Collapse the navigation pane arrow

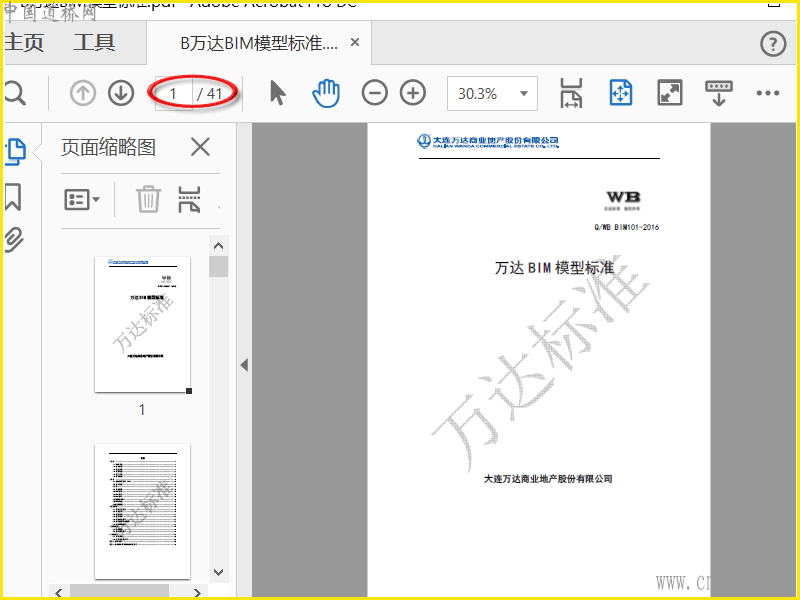point(244,365)
